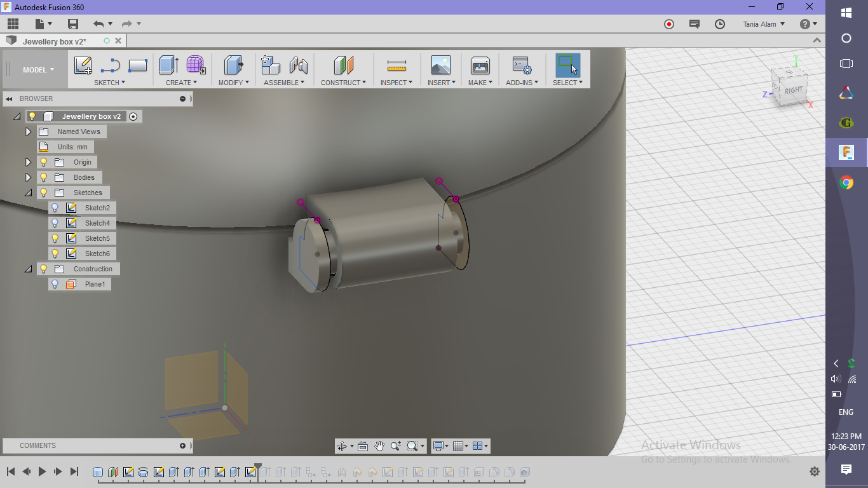868x488 pixels.
Task: Open the Display Settings dropdown
Action: [440, 446]
